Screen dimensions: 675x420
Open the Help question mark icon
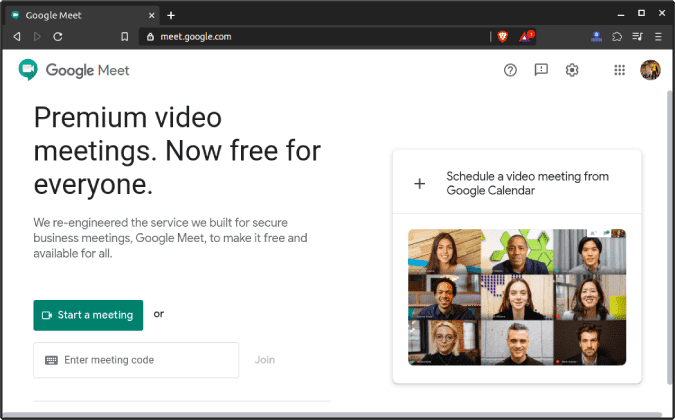[x=510, y=70]
